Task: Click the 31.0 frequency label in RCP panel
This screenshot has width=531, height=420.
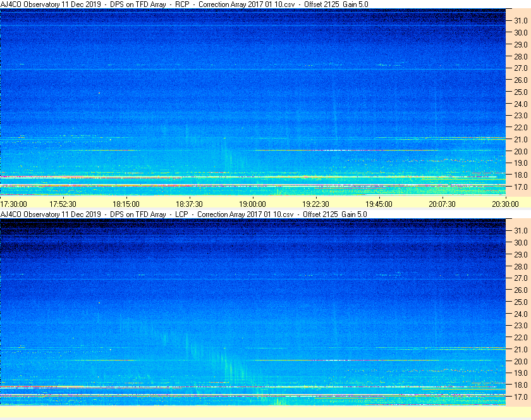Action: coord(521,21)
